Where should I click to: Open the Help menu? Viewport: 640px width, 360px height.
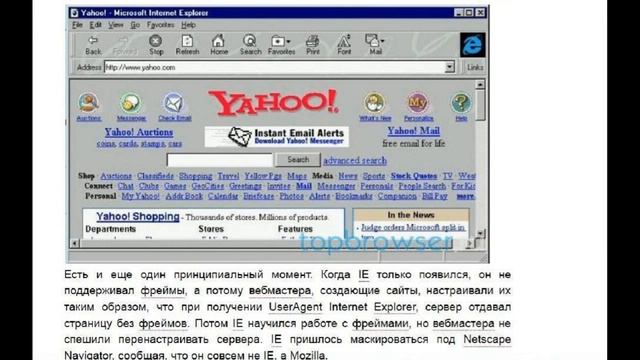pyautogui.click(x=188, y=25)
